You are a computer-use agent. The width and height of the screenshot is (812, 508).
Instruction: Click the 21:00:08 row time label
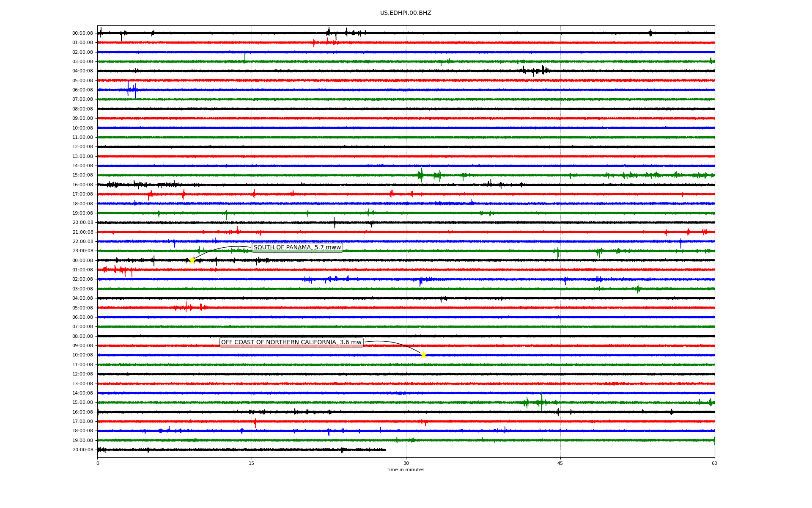click(82, 232)
